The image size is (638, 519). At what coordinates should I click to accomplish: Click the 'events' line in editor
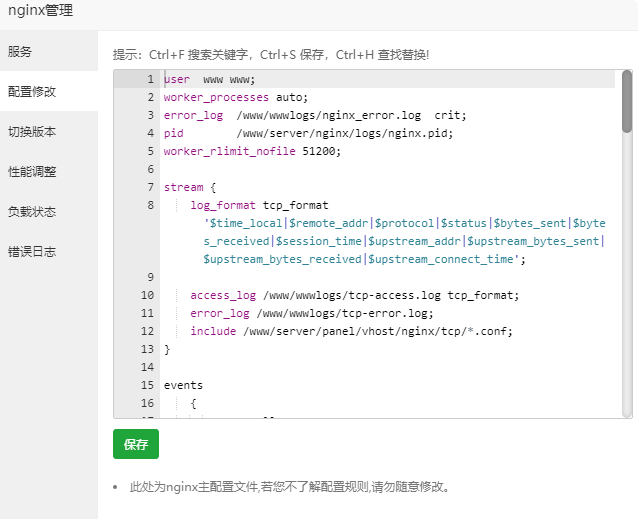click(x=183, y=385)
